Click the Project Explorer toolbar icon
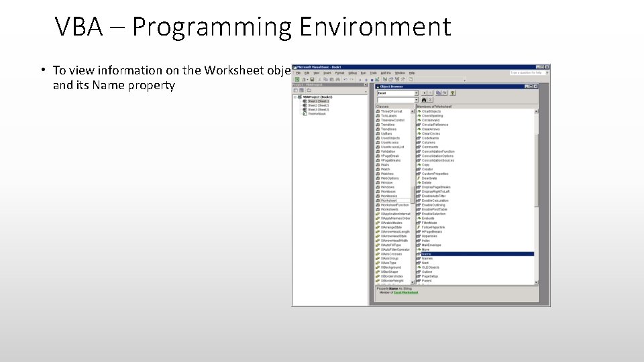This screenshot has height=362, width=644. click(x=385, y=80)
